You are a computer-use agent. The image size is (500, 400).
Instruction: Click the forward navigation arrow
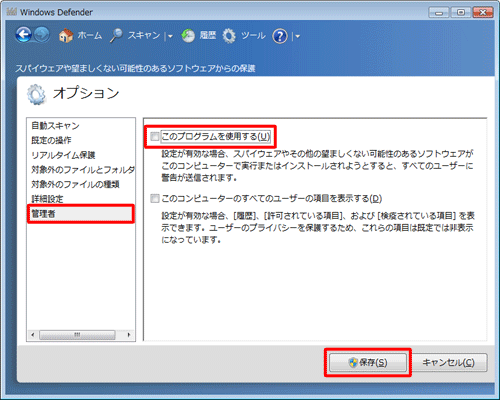42,35
